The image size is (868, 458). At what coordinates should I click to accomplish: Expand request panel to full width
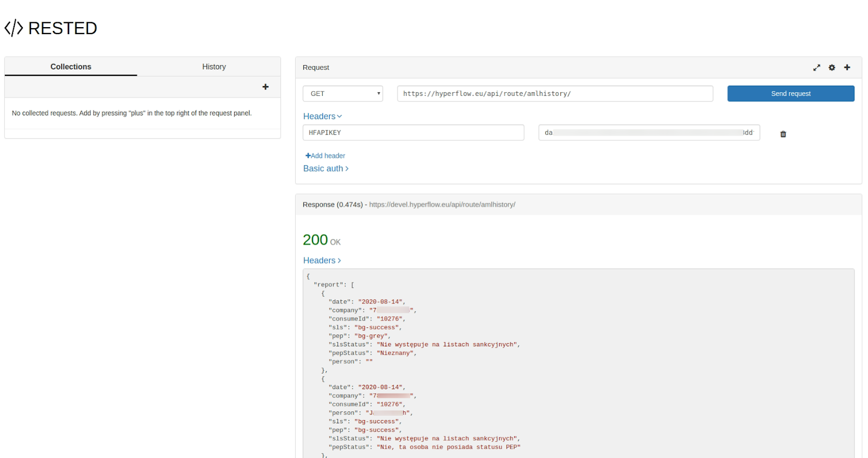(816, 68)
